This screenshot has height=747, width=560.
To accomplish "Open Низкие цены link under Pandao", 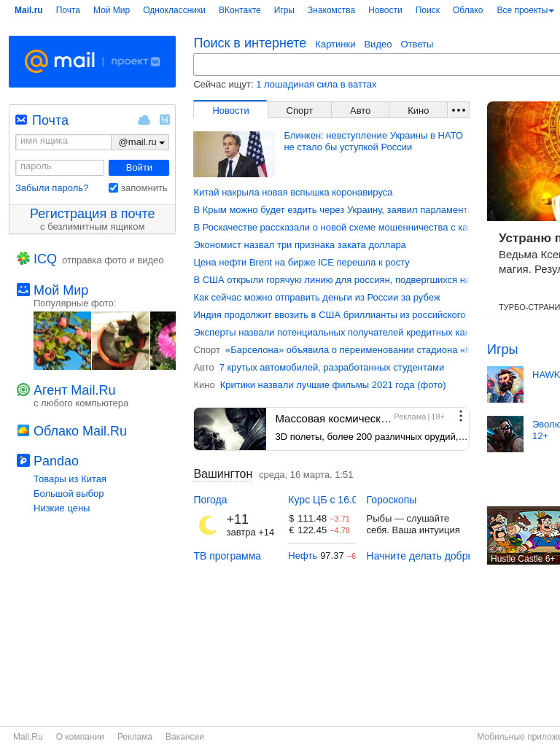I will [61, 508].
